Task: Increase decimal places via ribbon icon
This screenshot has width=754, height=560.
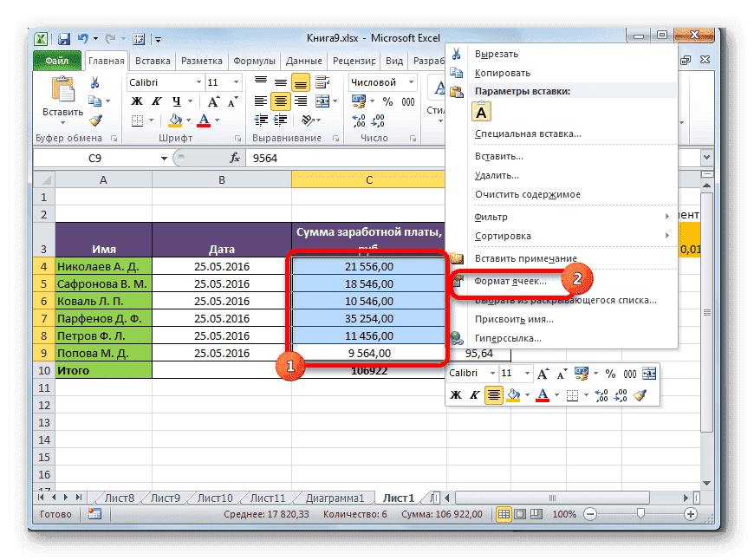Action: pos(359,120)
